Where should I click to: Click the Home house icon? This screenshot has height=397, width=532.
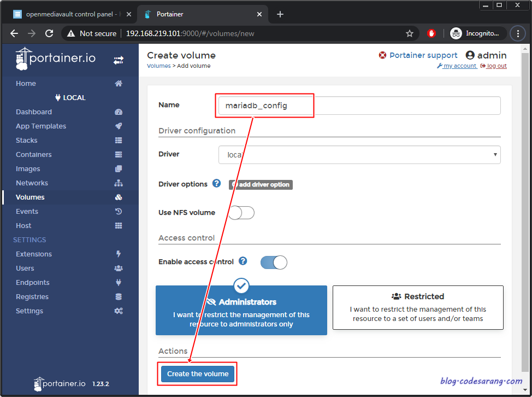[119, 84]
